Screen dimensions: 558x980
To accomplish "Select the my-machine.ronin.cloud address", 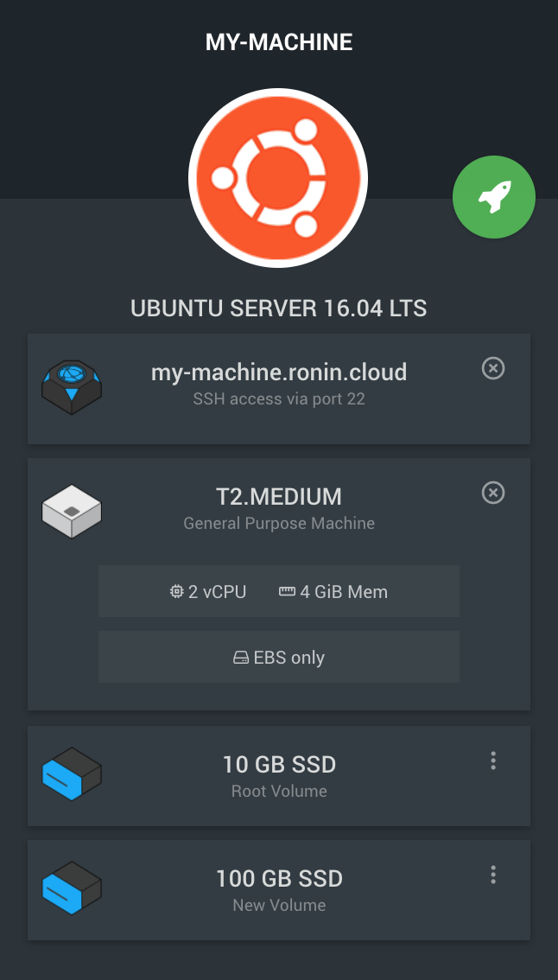I will click(279, 372).
